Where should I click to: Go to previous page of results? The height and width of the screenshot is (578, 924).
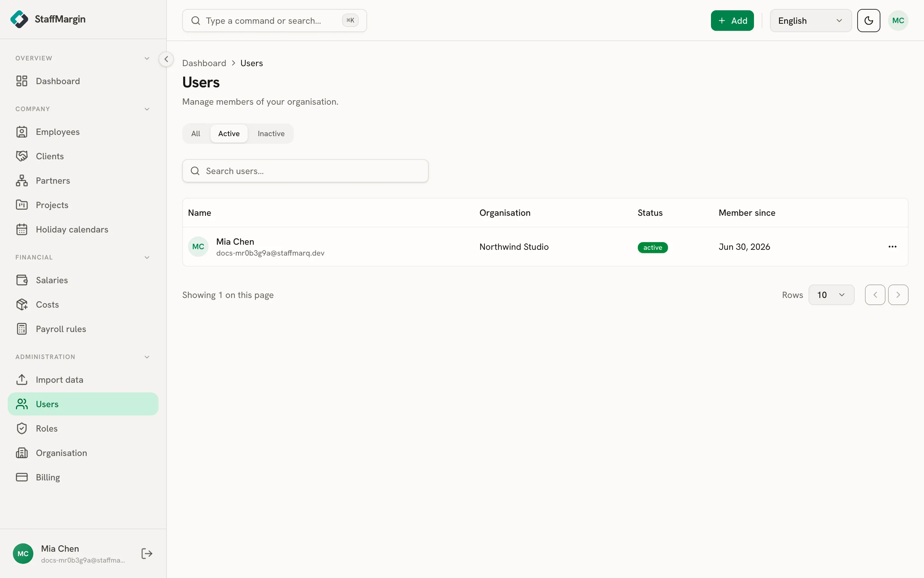pos(875,295)
